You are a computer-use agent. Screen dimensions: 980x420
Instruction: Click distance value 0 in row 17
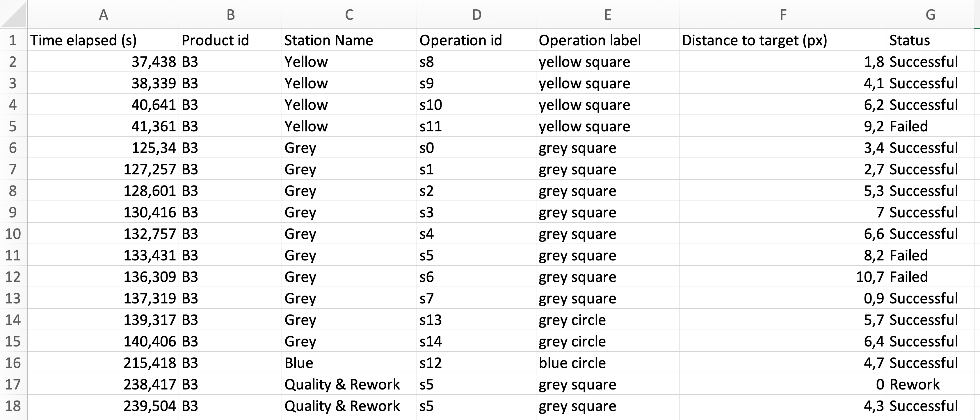coord(783,384)
